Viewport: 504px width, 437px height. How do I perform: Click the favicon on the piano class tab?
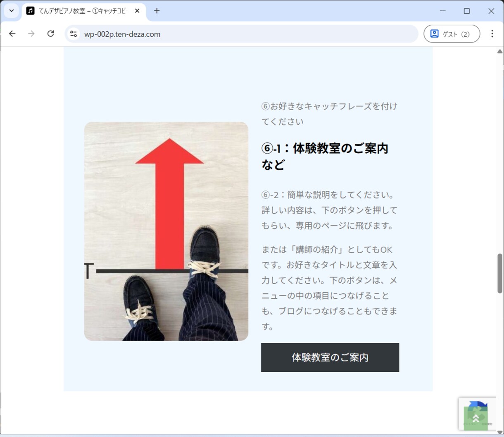point(31,11)
